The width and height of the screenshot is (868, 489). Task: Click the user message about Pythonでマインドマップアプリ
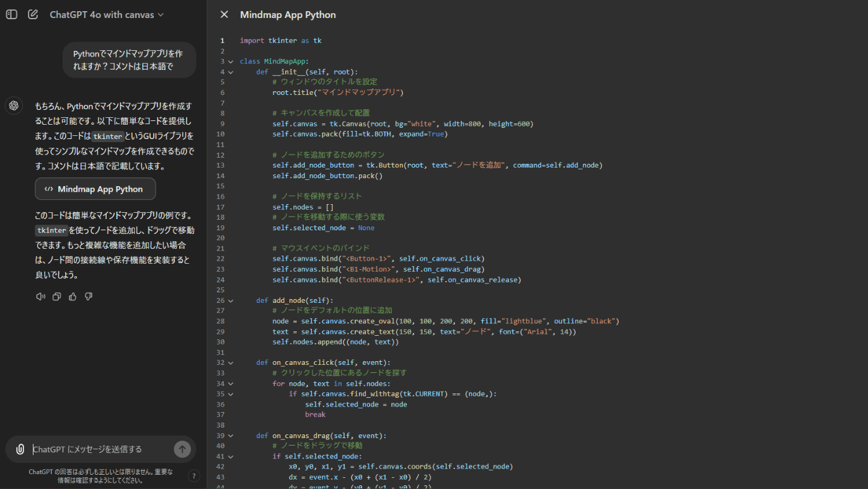coord(129,60)
